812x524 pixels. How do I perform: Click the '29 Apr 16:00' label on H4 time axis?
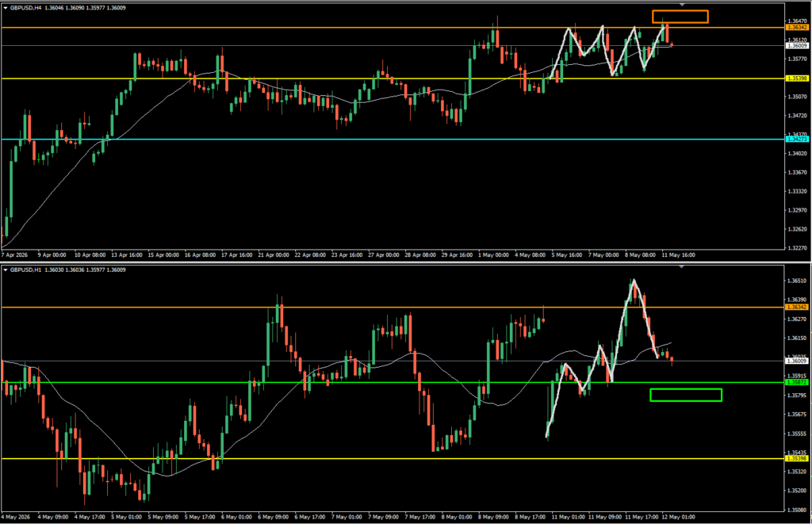point(457,254)
